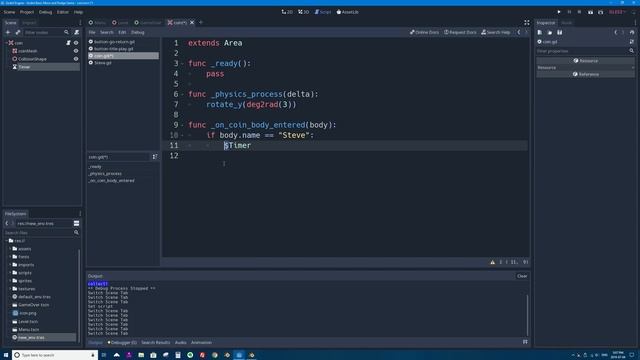Image resolution: width=640 pixels, height=360 pixels.
Task: Open Animation bottom panel
Action: 201,342
